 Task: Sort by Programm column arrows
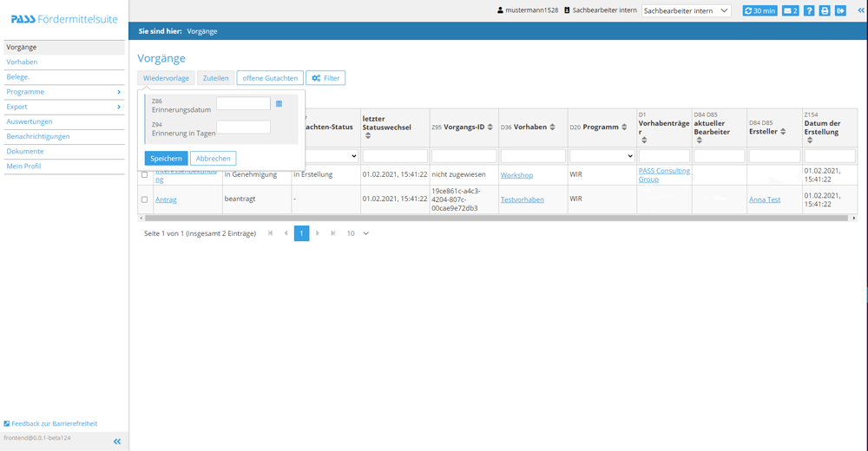pyautogui.click(x=624, y=127)
